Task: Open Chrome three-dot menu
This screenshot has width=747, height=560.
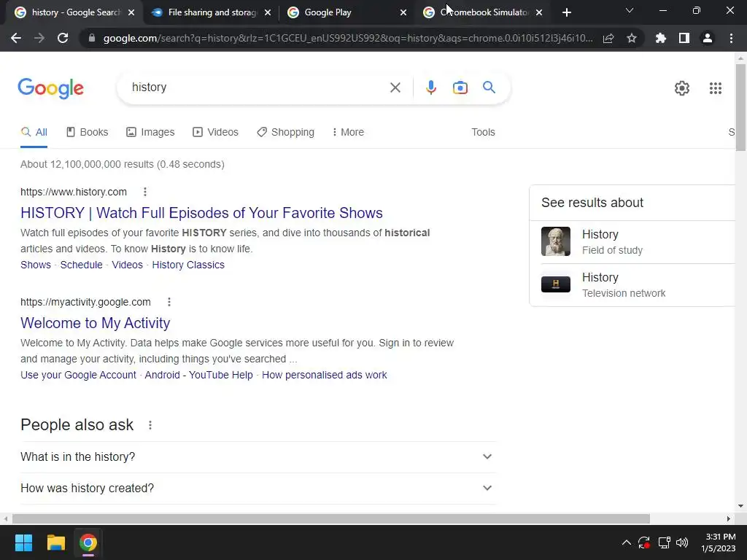Action: pyautogui.click(x=731, y=38)
